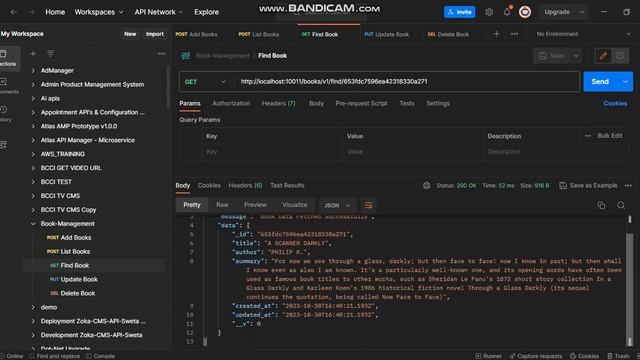The height and width of the screenshot is (360, 640).
Task: Open the settings gear icon
Action: 489,12
